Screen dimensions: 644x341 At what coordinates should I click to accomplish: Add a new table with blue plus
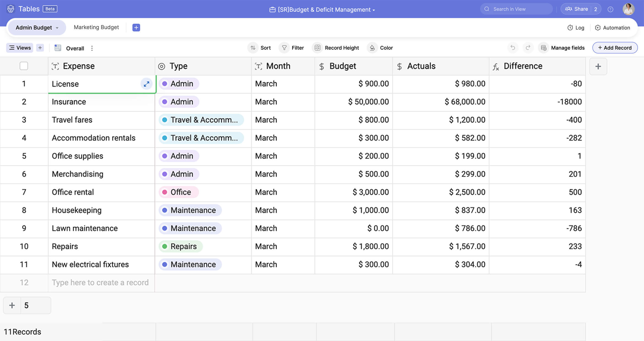coord(136,28)
